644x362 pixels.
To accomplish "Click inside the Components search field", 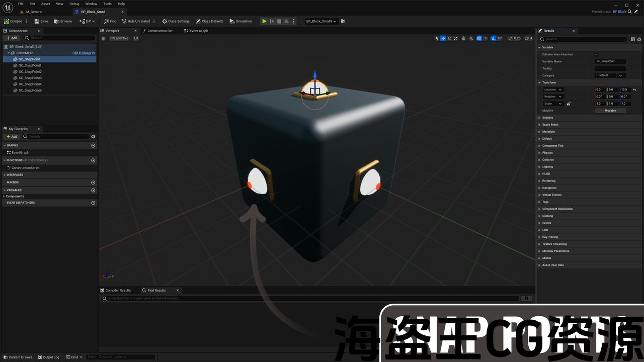I will pos(61,38).
